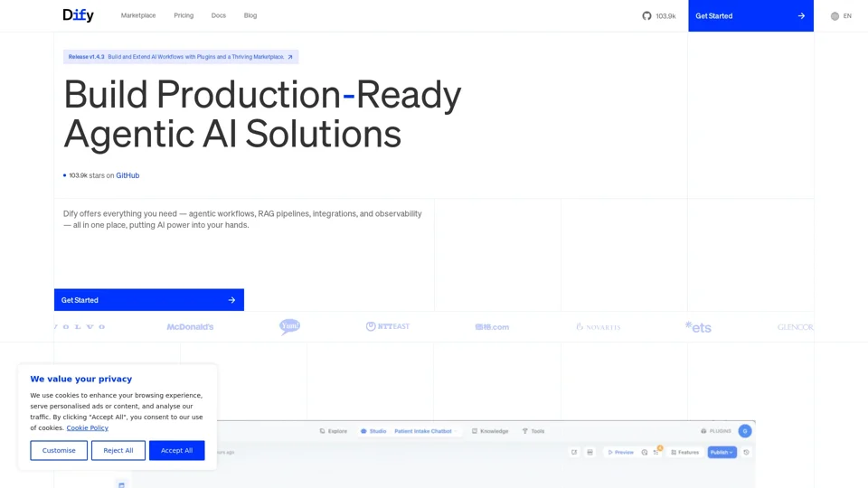868x488 pixels.
Task: Click the version history clock icon by Publish
Action: coord(746,452)
